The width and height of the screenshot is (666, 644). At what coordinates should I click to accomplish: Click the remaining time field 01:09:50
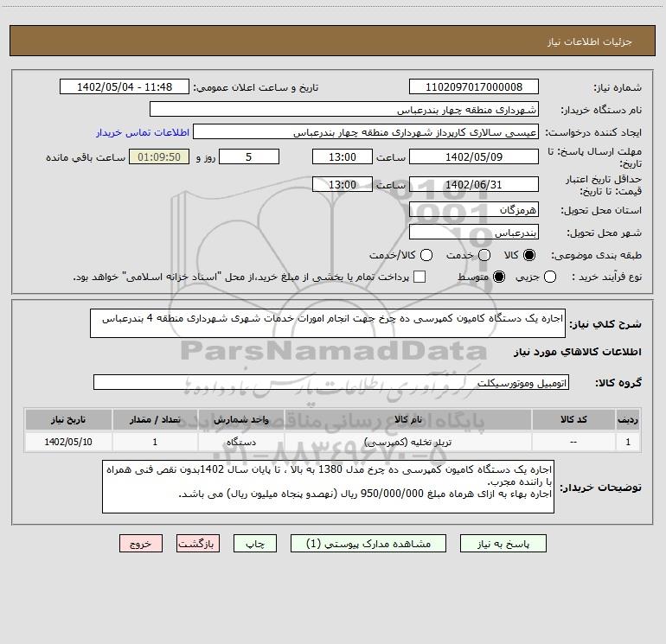point(159,156)
